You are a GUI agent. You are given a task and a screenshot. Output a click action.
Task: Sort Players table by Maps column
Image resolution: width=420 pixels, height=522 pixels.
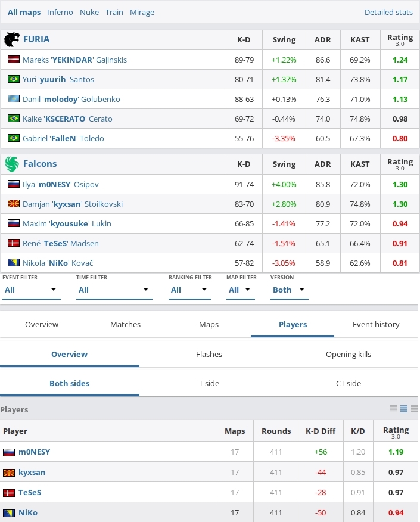coord(235,431)
